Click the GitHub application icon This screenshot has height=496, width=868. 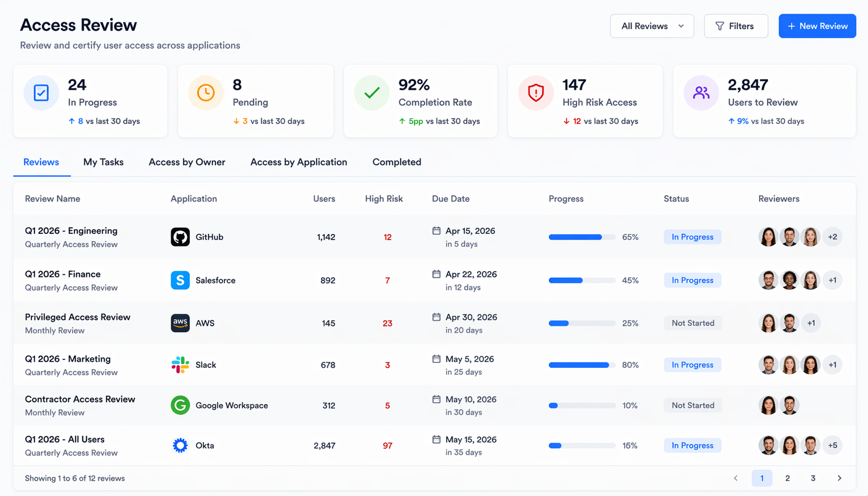180,236
